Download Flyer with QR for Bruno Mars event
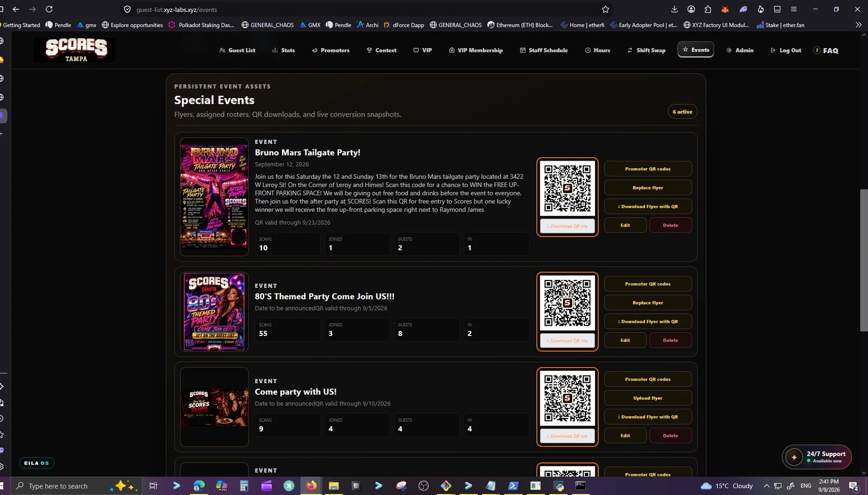The image size is (868, 495). [648, 206]
